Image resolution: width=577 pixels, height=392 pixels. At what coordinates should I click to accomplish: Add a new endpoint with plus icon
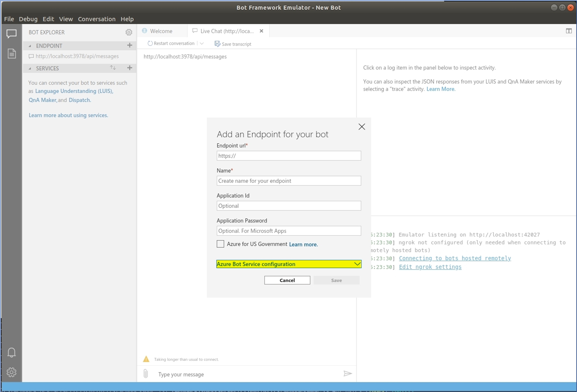pos(130,45)
